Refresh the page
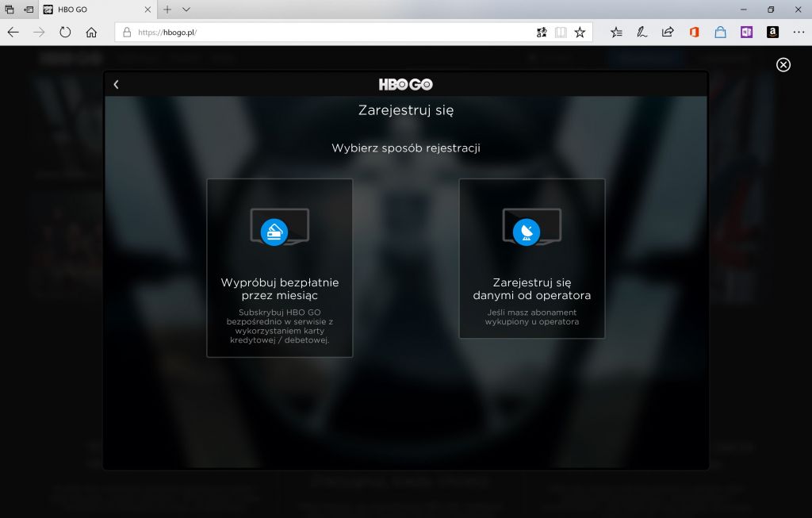 (65, 32)
